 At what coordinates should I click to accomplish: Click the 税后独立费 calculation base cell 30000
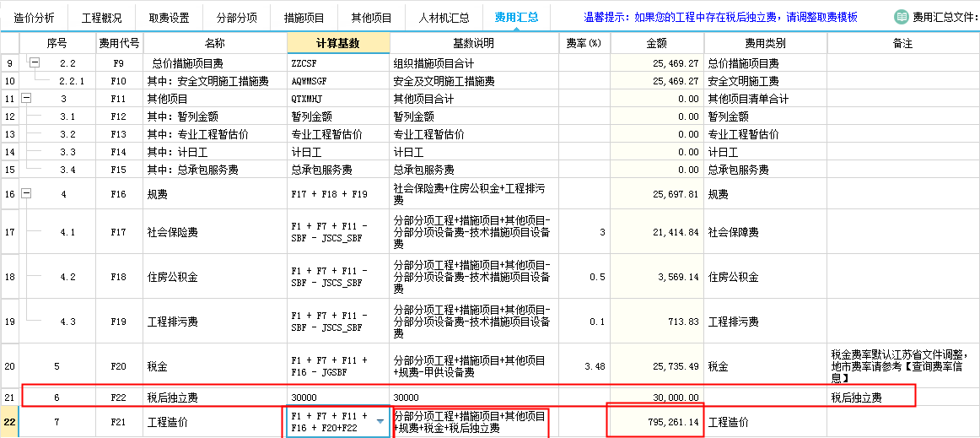point(338,397)
